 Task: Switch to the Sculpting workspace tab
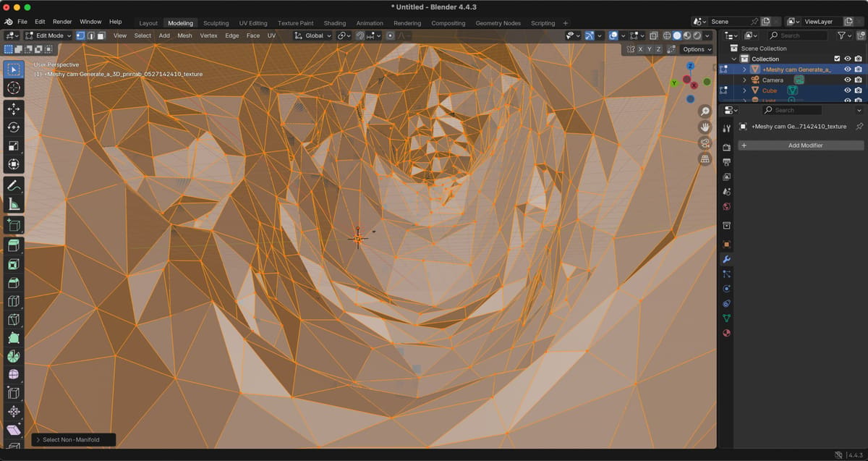click(x=216, y=23)
